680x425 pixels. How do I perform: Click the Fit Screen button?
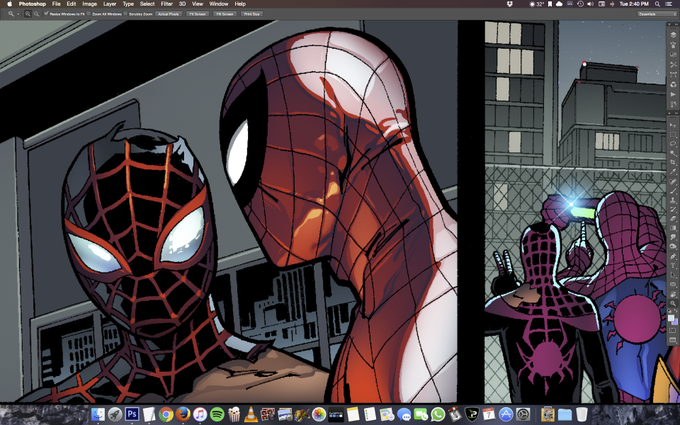click(197, 14)
